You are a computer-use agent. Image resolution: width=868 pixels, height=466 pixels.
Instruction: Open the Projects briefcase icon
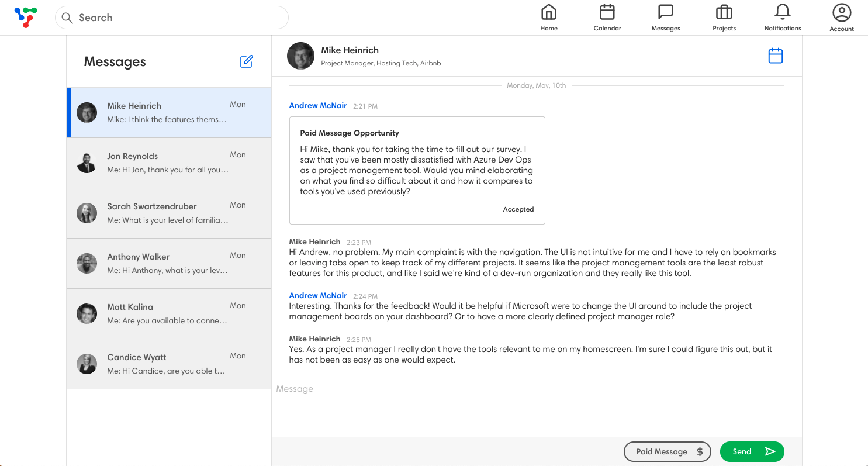724,18
